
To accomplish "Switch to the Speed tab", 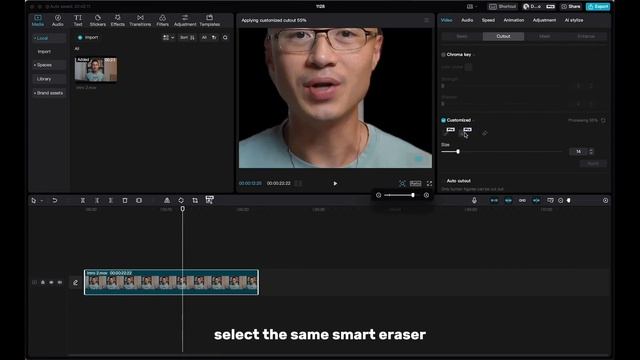I will [488, 20].
